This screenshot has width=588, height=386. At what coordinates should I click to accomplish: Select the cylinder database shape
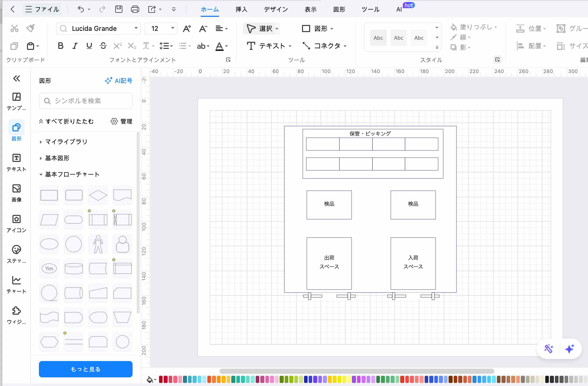74,268
